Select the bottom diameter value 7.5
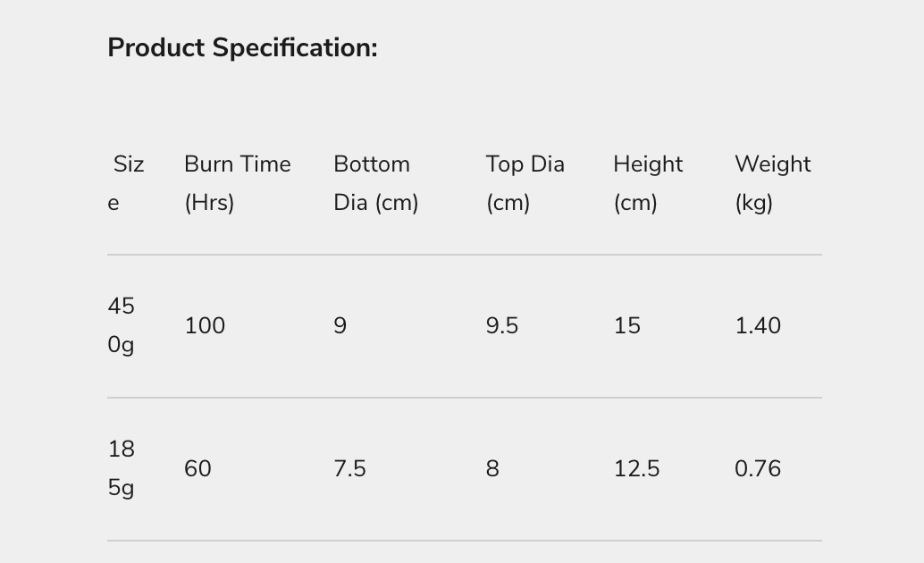This screenshot has width=924, height=563. click(x=349, y=469)
